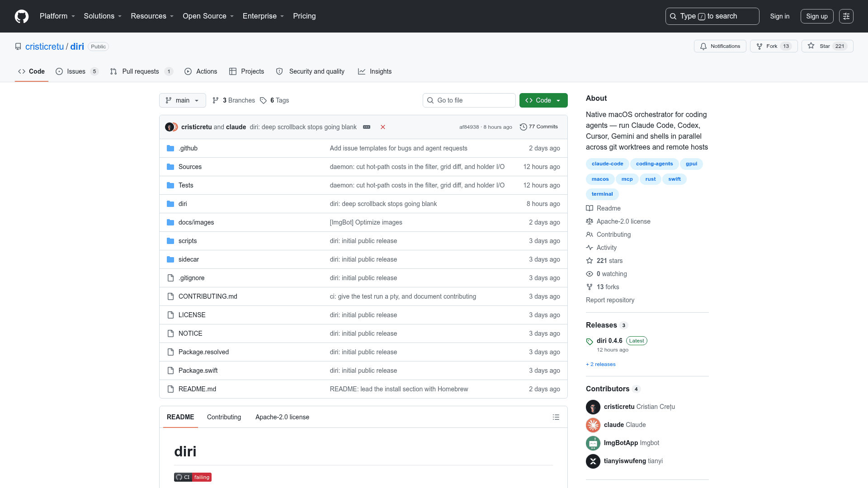The width and height of the screenshot is (868, 488).
Task: Open the 77 Commits history
Action: point(539,127)
